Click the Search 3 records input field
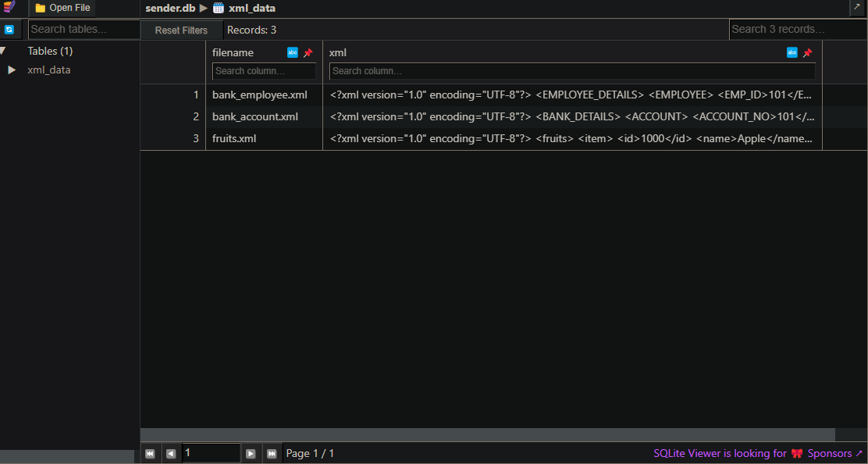Screen dimensions: 868x464 797,29
